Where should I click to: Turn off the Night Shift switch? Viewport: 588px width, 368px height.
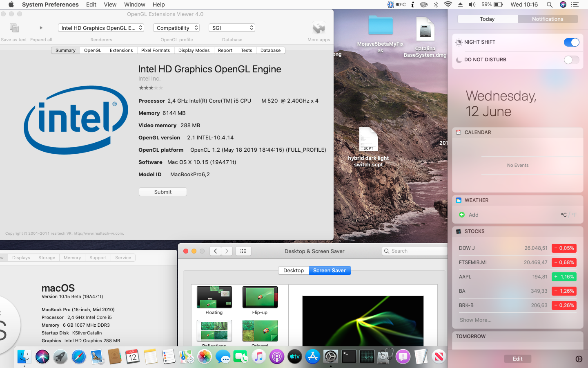(x=571, y=42)
